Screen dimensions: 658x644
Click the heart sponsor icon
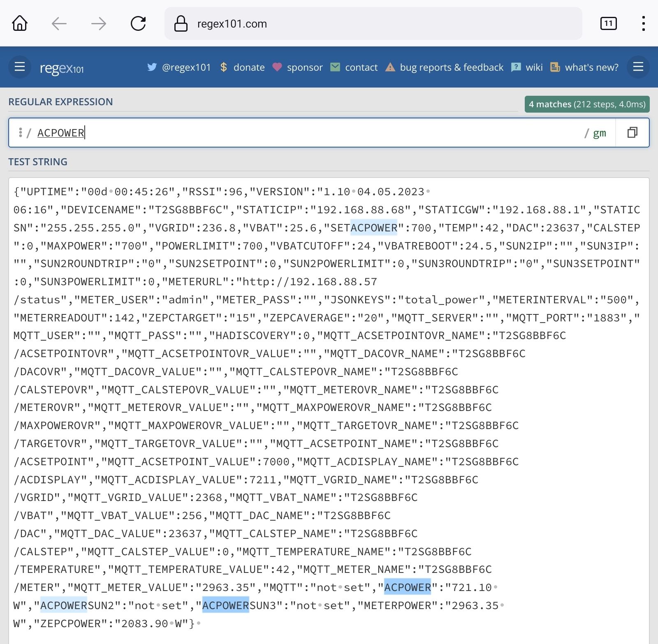[x=277, y=67]
